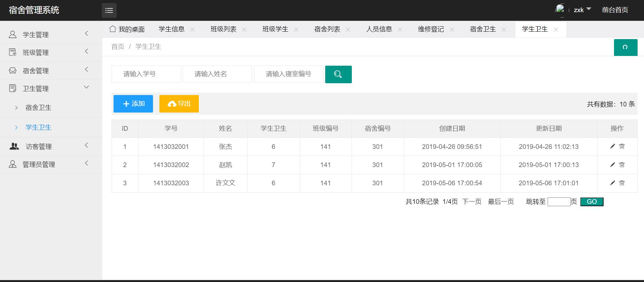Expand the 学生管理 menu chevron

[87, 33]
